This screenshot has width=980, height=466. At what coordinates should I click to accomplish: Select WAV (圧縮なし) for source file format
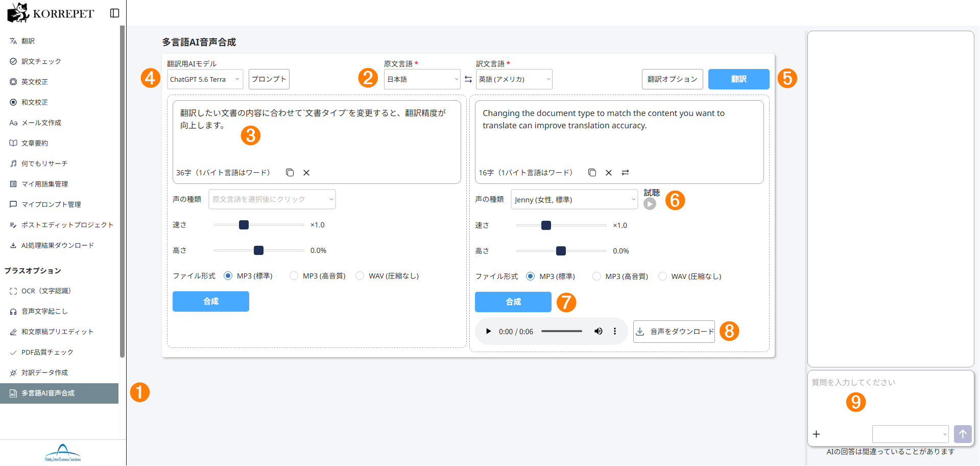click(360, 276)
